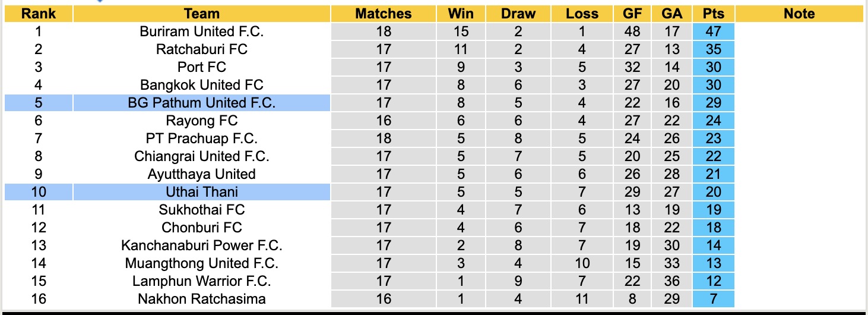Click the Note column header
This screenshot has height=315, width=868.
click(x=799, y=14)
